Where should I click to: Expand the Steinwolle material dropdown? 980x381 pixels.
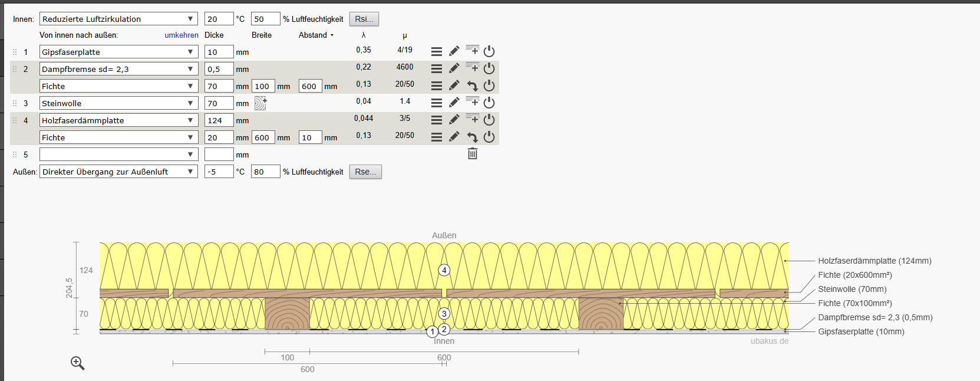(x=118, y=103)
